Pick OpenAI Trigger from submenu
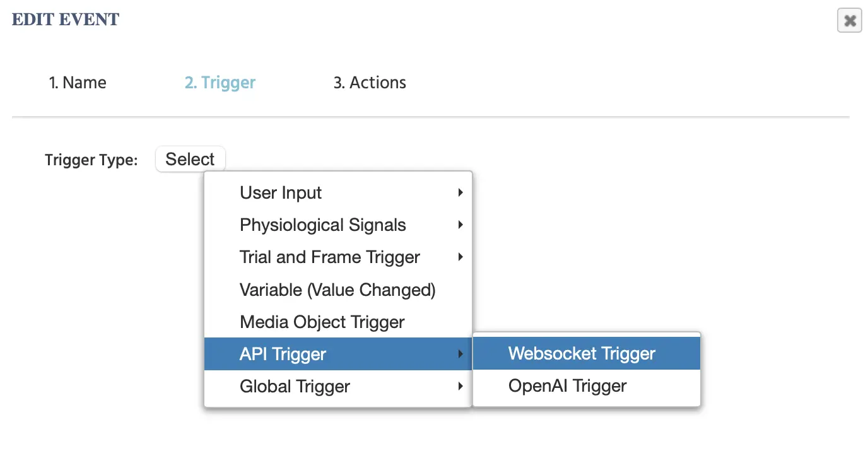The width and height of the screenshot is (868, 463). [567, 386]
